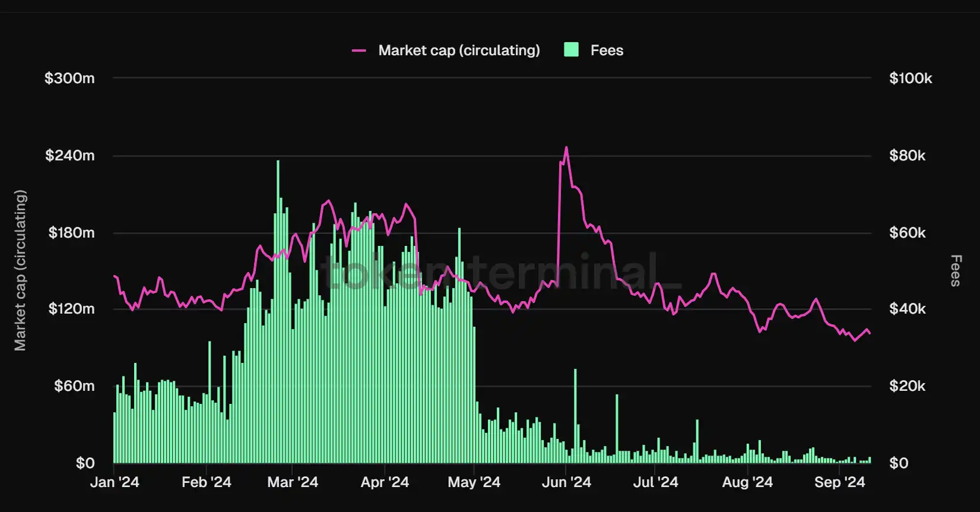980x512 pixels.
Task: Click the Jan '24 x-axis label
Action: click(x=115, y=482)
